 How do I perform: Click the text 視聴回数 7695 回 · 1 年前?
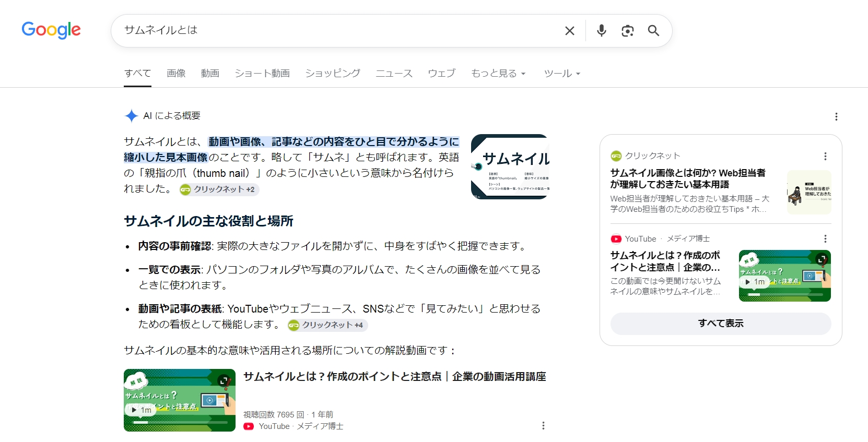point(288,414)
